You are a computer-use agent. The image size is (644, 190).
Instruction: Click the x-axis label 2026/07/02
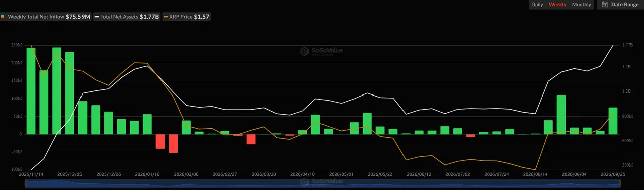tap(458, 174)
